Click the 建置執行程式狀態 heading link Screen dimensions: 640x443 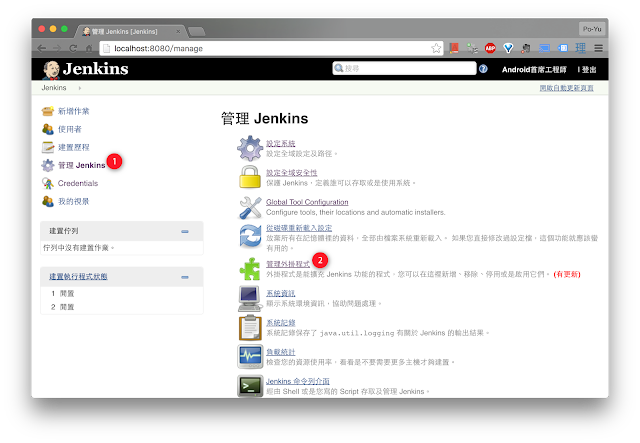click(x=78, y=276)
